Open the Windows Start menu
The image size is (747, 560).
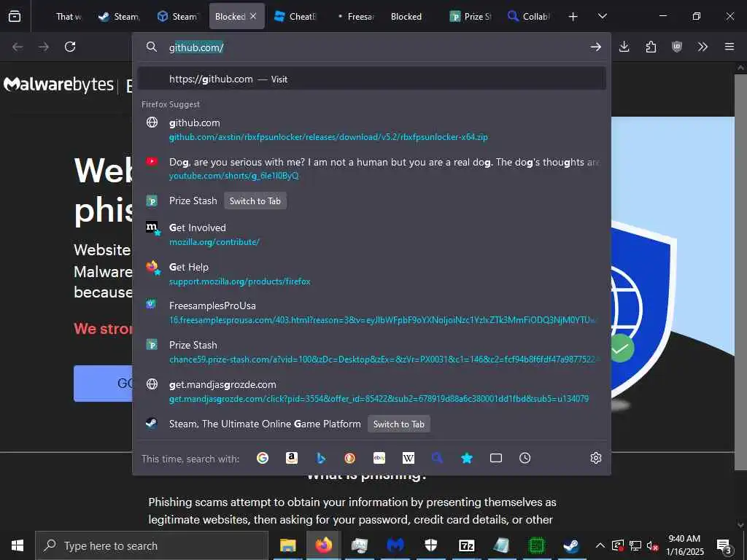pos(18,545)
